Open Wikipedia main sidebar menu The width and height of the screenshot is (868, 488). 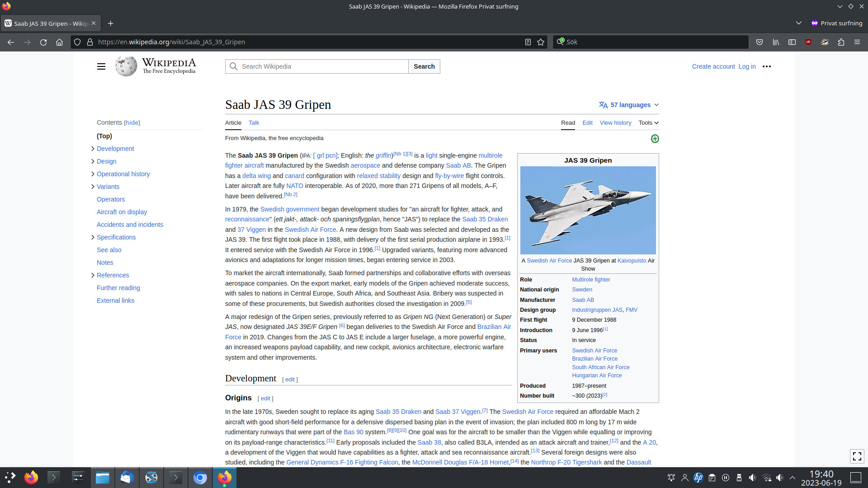coord(101,66)
